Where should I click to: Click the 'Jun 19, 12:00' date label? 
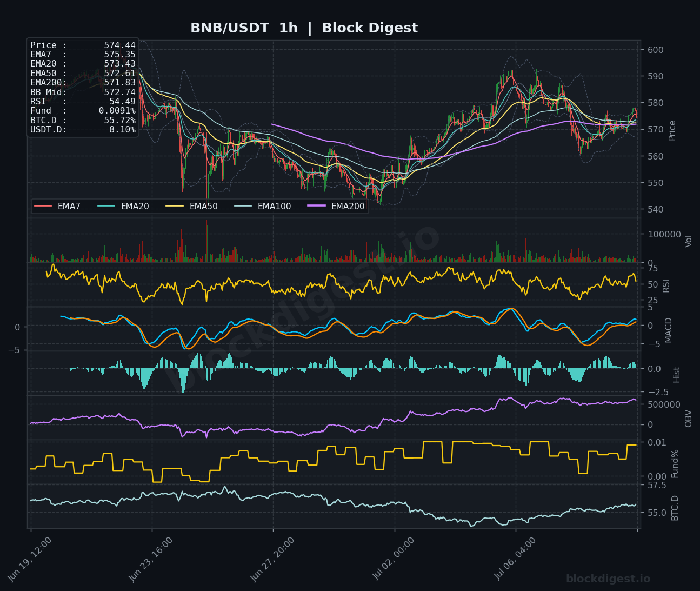point(30,559)
